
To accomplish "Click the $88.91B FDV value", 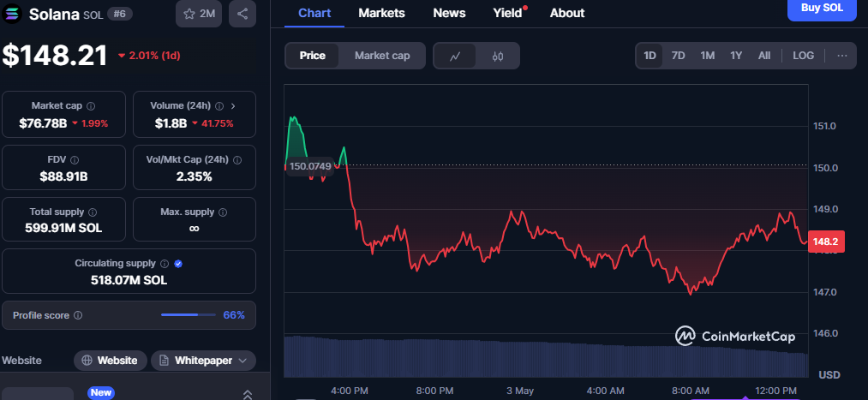I will click(63, 177).
